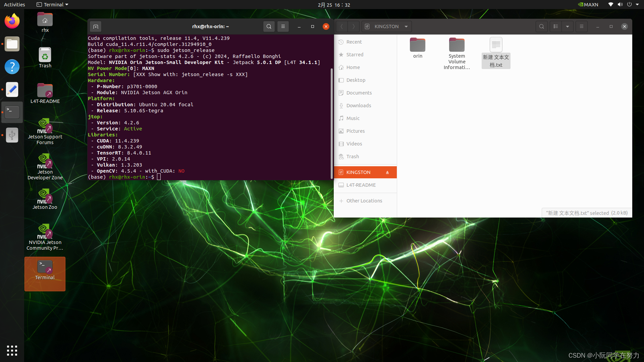The height and width of the screenshot is (362, 644).
Task: Switch the file manager to list view
Action: tap(556, 26)
